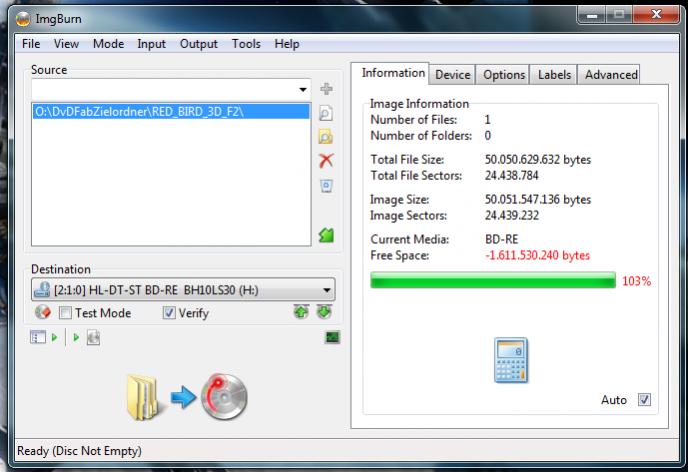Switch to the Labels tab
This screenshot has height=472, width=688.
(555, 75)
